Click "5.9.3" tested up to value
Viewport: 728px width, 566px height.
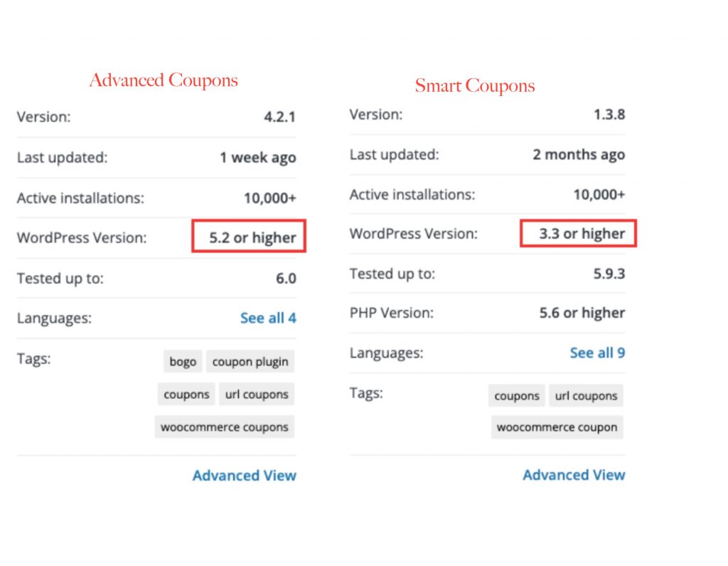click(x=609, y=274)
